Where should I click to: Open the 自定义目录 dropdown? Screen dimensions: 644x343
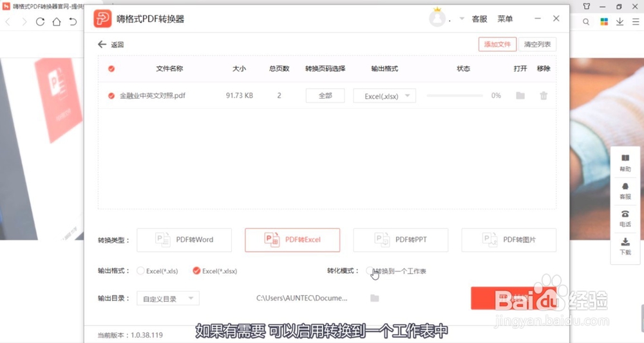[x=168, y=299]
